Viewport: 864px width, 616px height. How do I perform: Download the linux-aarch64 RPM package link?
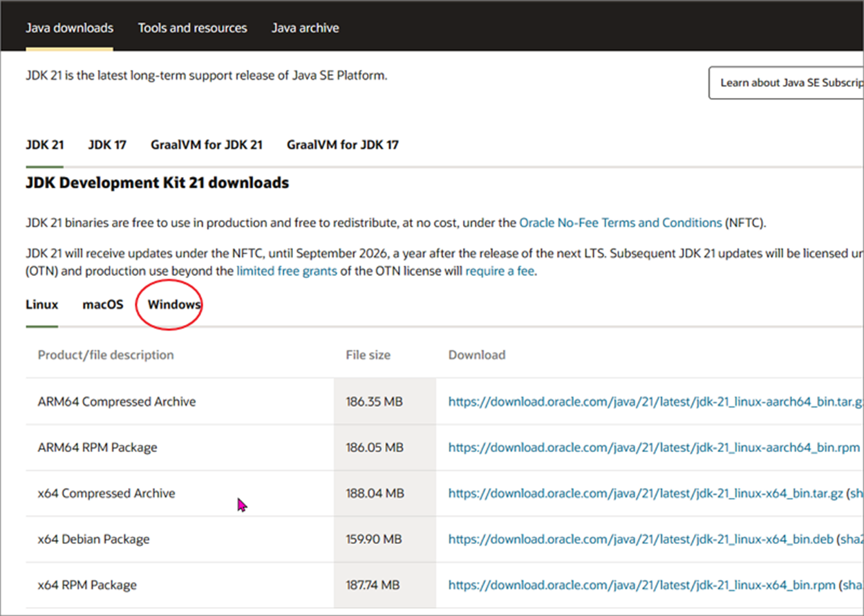point(654,447)
